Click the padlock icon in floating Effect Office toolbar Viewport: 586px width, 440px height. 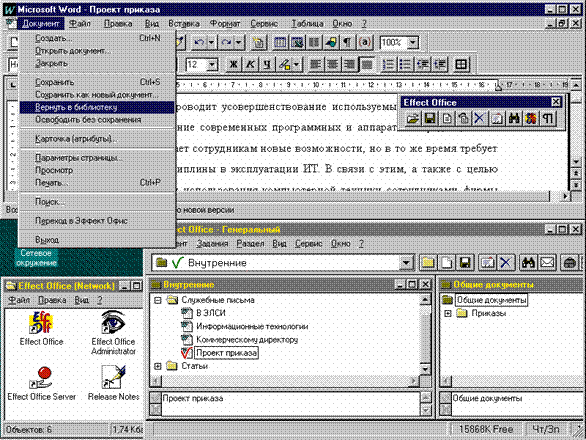(x=463, y=119)
